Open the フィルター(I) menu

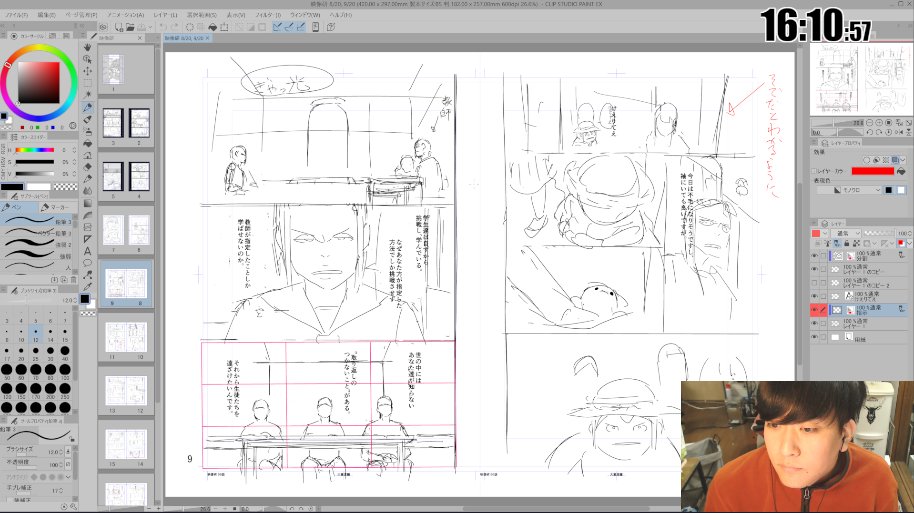[x=268, y=15]
